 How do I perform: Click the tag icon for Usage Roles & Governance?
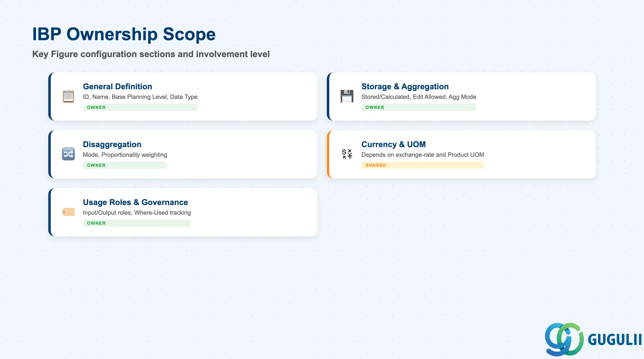(68, 212)
